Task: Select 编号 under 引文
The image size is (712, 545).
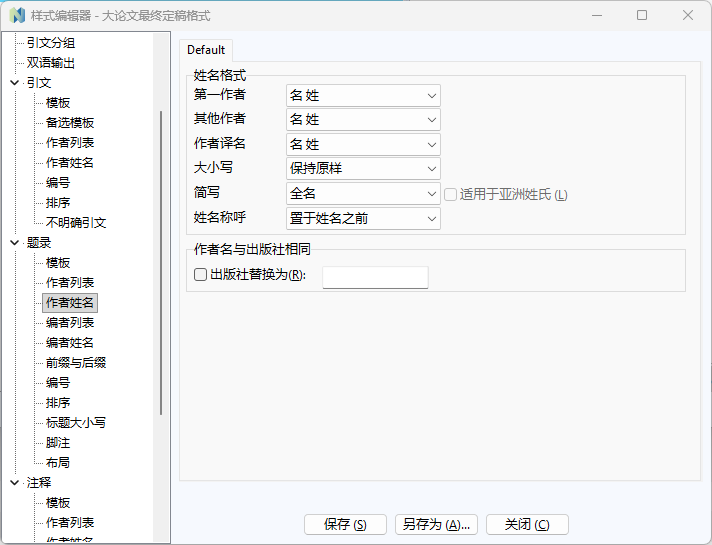Action: [x=58, y=183]
